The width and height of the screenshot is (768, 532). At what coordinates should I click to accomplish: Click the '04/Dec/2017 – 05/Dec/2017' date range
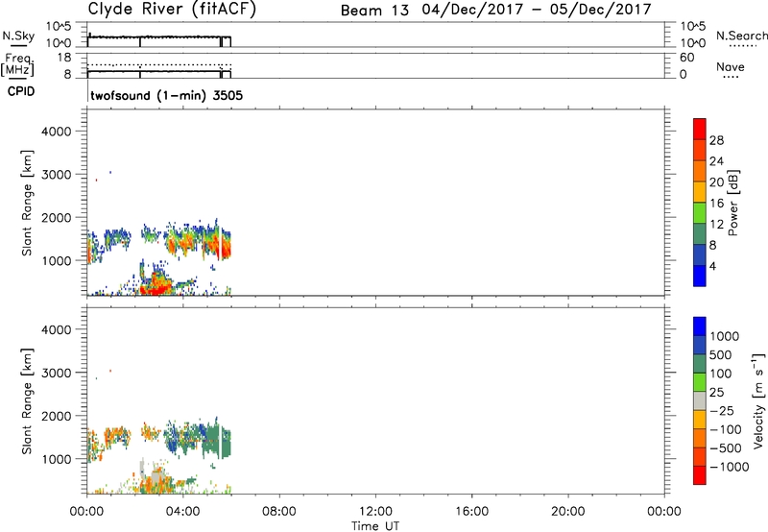(537, 10)
